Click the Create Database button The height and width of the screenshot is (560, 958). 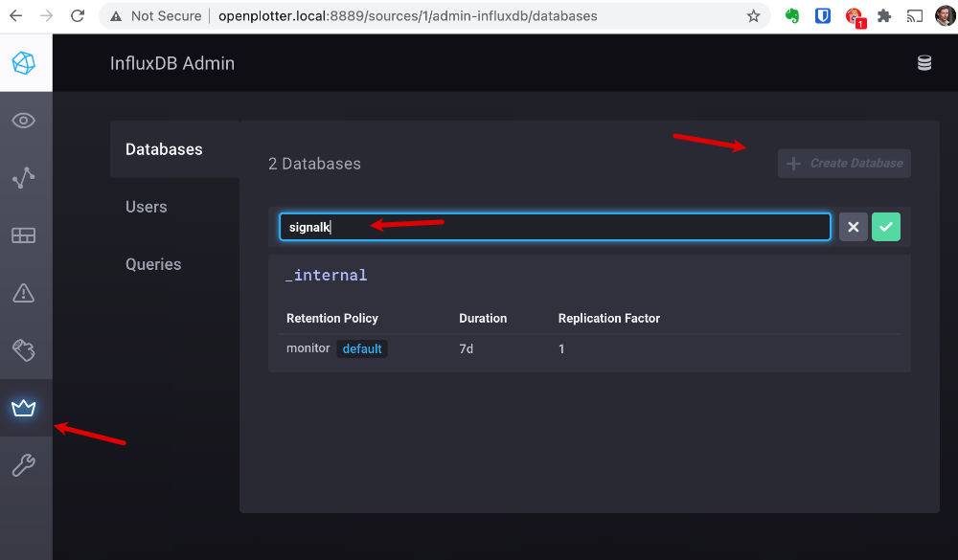pyautogui.click(x=844, y=164)
